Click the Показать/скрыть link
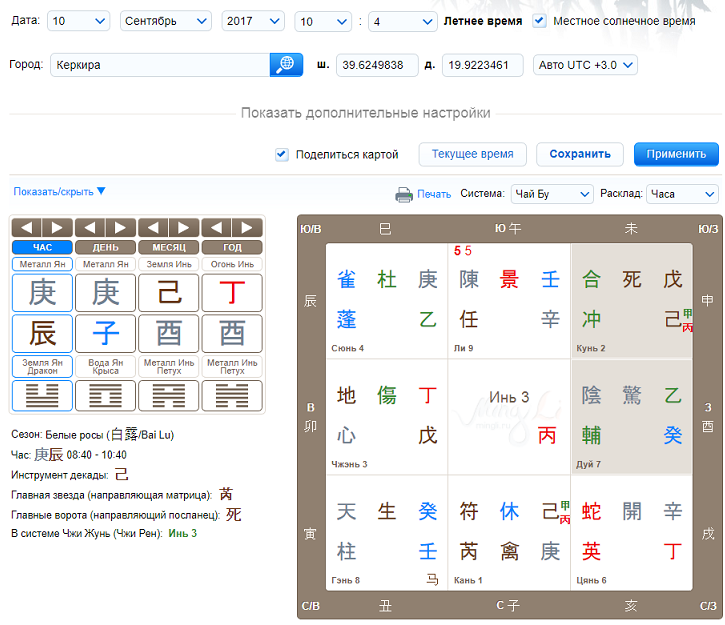Image resolution: width=725 pixels, height=625 pixels. tap(53, 191)
